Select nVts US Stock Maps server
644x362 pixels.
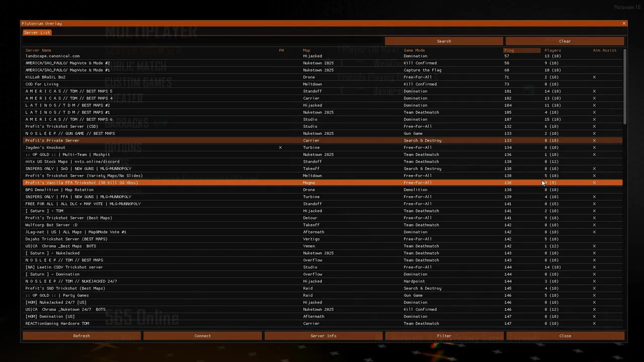pyautogui.click(x=323, y=161)
